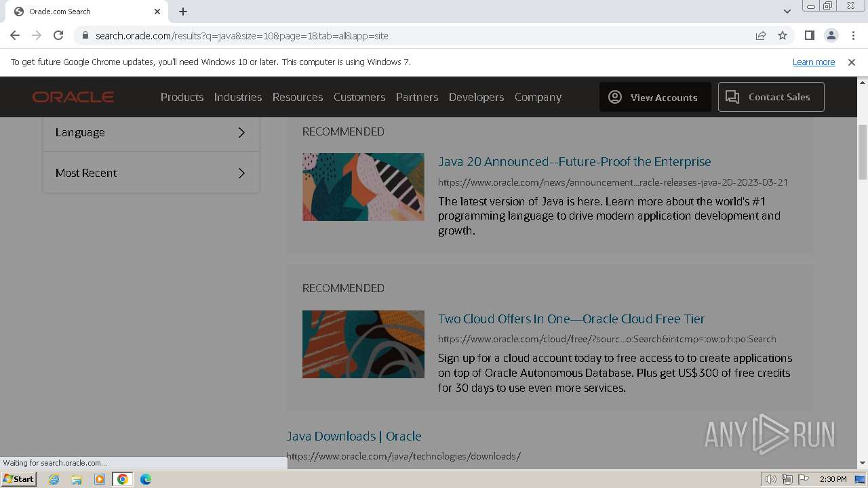This screenshot has height=488, width=868.
Task: Click the site security lock icon
Action: click(85, 35)
